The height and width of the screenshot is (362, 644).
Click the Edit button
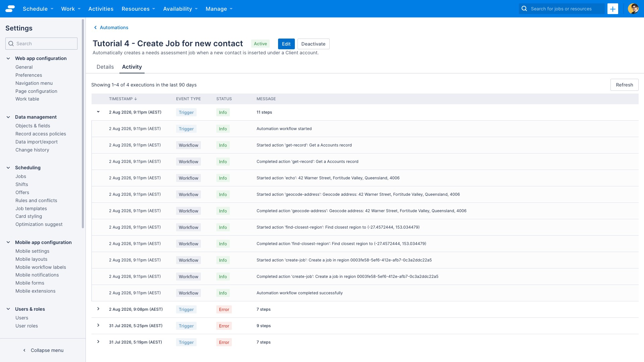pyautogui.click(x=286, y=44)
